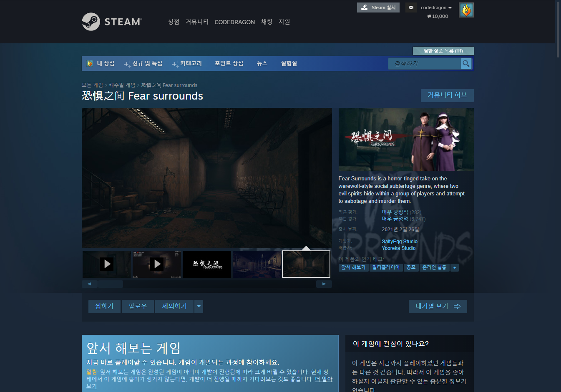561x392 pixels.
Task: Select the highlighted corridor screenshot thumbnail
Action: (x=306, y=264)
